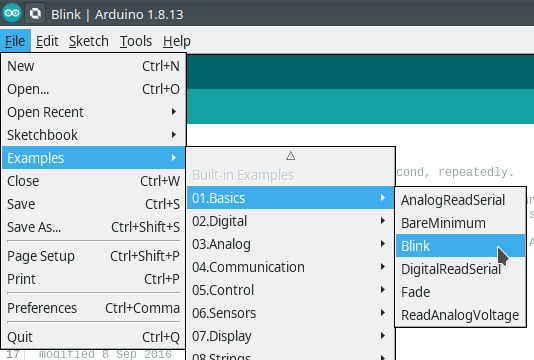The height and width of the screenshot is (360, 534).
Task: Click the Arduino logo icon in title bar
Action: coord(12,13)
